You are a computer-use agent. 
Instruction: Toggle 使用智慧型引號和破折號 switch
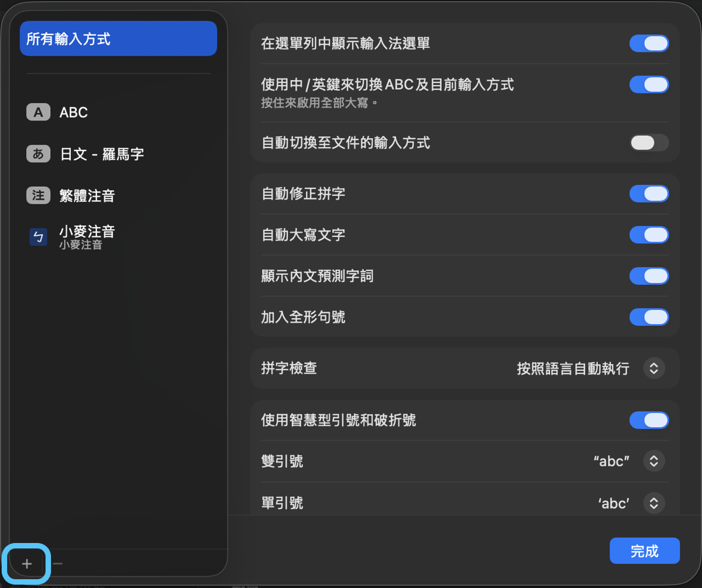click(x=649, y=420)
